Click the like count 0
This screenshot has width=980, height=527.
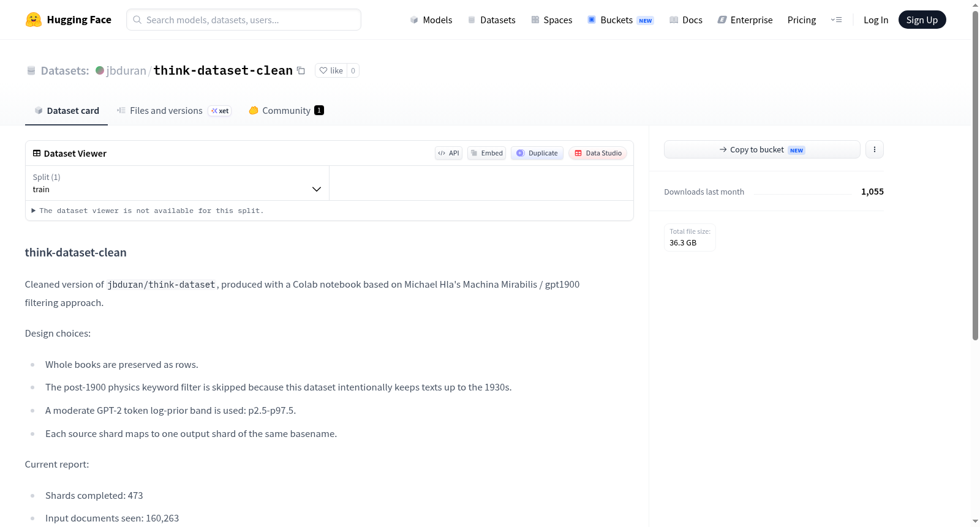[x=353, y=70]
